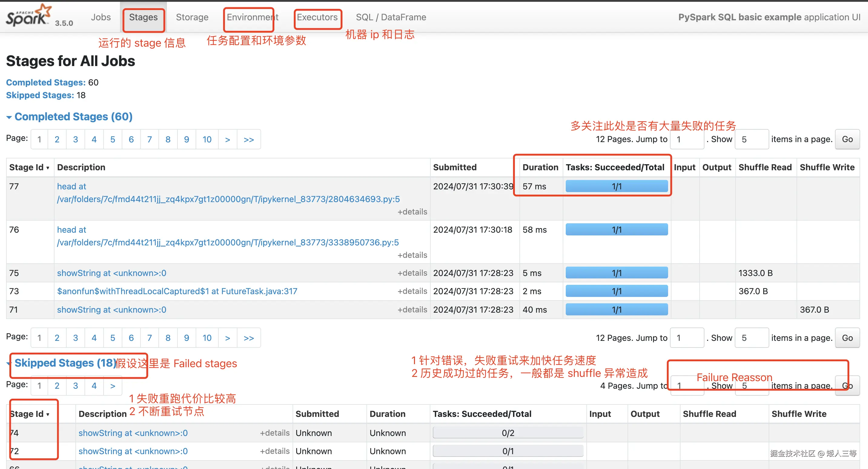The width and height of the screenshot is (868, 469).
Task: Open the Jobs tab
Action: point(101,17)
